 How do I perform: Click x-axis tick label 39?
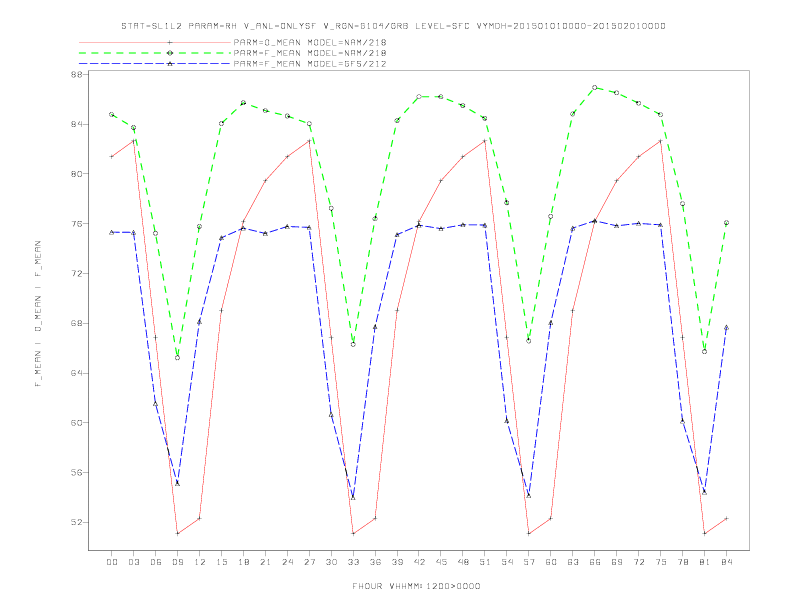[397, 562]
